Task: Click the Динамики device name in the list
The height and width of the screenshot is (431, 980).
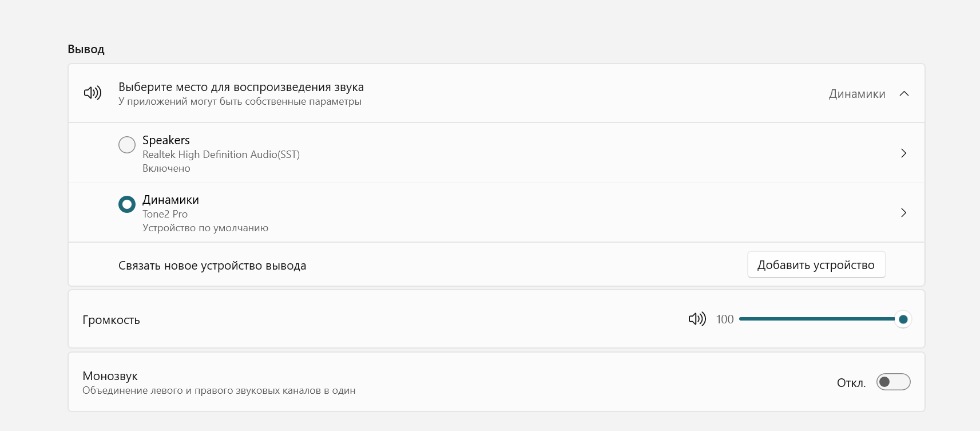Action: 170,200
